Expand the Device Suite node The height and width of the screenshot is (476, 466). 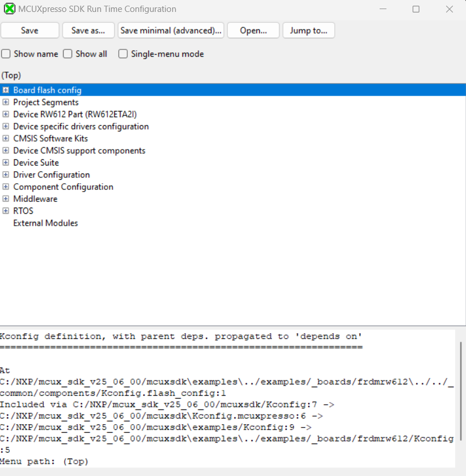6,163
